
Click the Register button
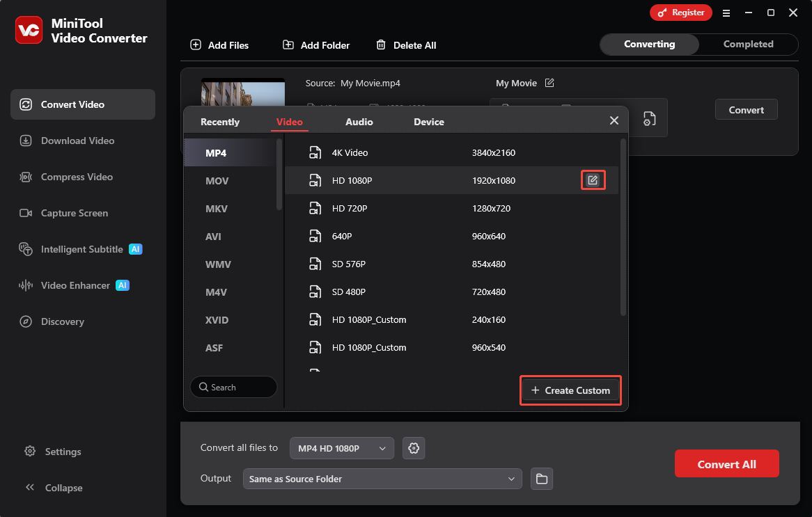[x=681, y=13]
